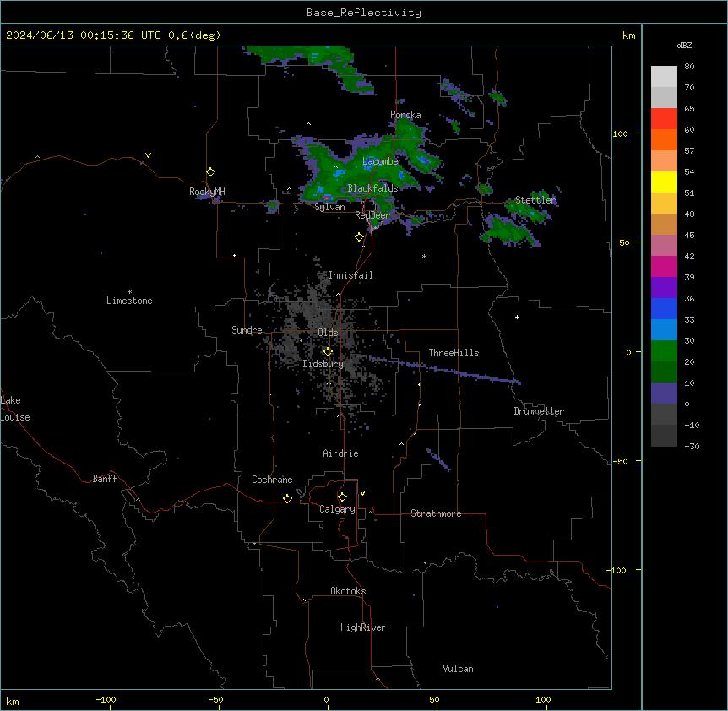Viewport: 728px width, 711px height.
Task: Click the Ponoka town label
Action: click(405, 115)
